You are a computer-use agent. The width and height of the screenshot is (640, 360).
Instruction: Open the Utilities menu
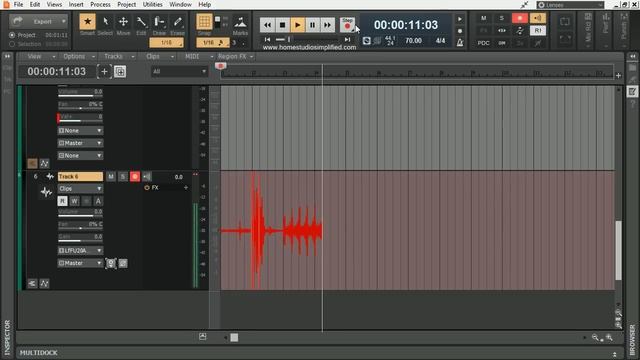tap(152, 4)
